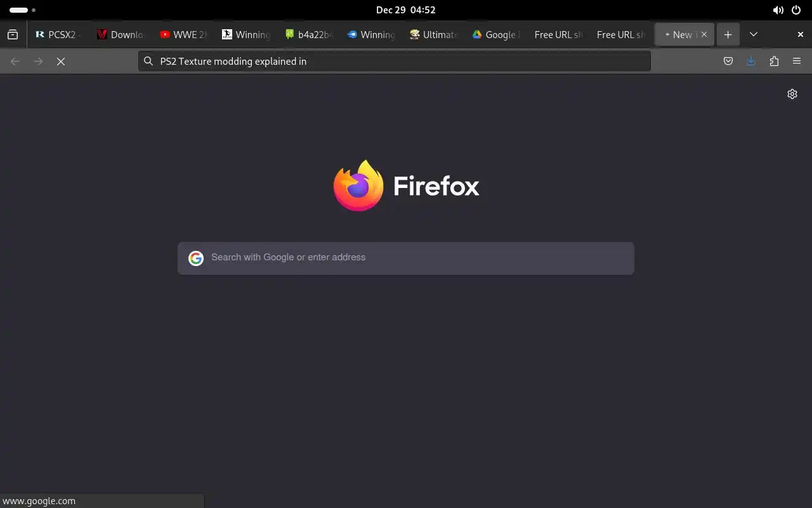The height and width of the screenshot is (508, 812).
Task: Open the Save to Pocket icon
Action: (x=728, y=62)
